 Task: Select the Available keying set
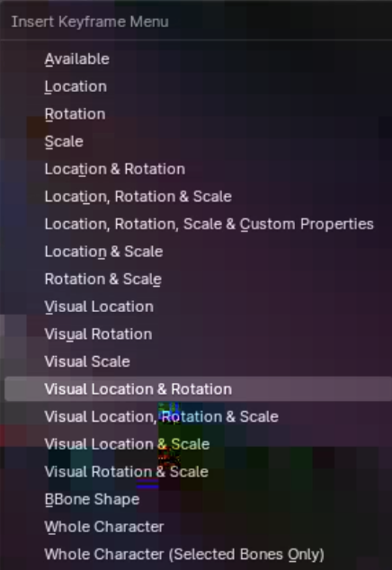tap(198, 59)
